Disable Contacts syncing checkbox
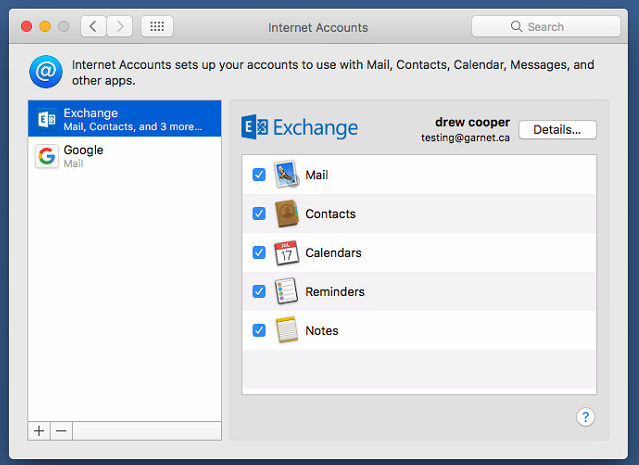 click(x=259, y=214)
